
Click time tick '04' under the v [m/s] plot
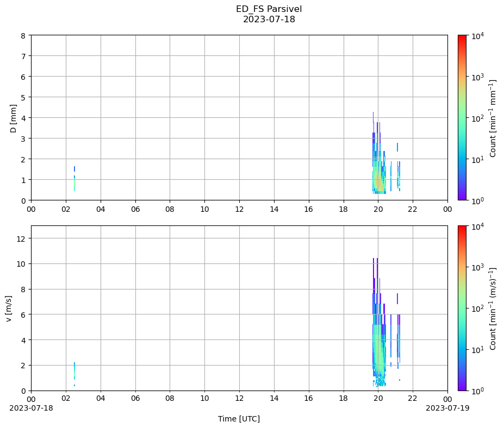click(101, 399)
